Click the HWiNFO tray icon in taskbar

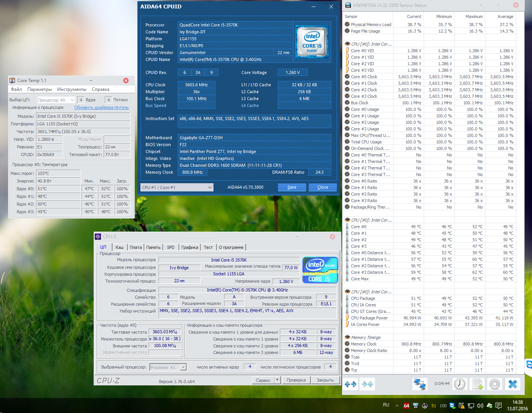416,405
